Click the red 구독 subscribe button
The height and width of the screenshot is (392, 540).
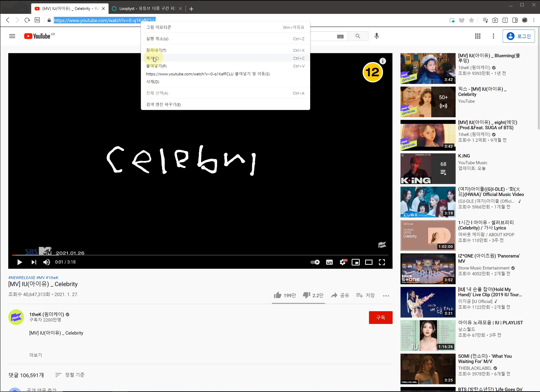point(380,317)
